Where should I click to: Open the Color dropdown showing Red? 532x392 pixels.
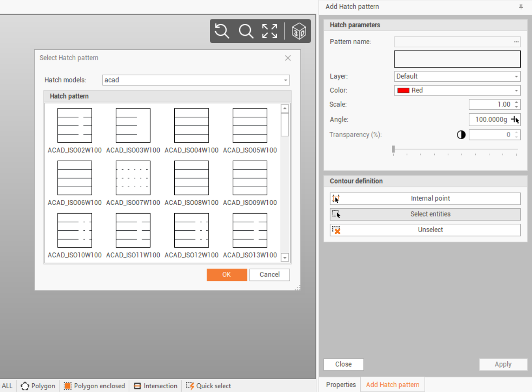click(516, 91)
